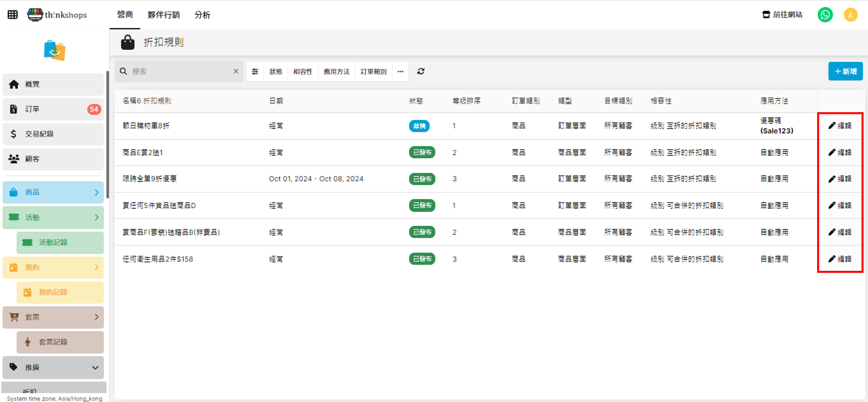Click the more filters ellipsis button
The image size is (868, 402).
400,72
